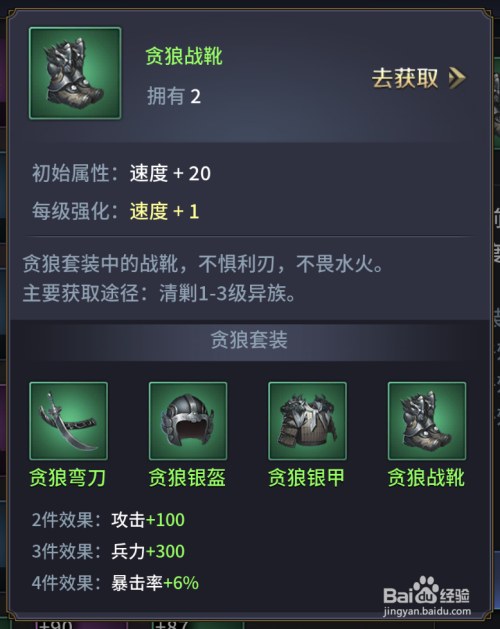The image size is (500, 629).
Task: Click the 2件效果 攻击+100 line
Action: 108,520
